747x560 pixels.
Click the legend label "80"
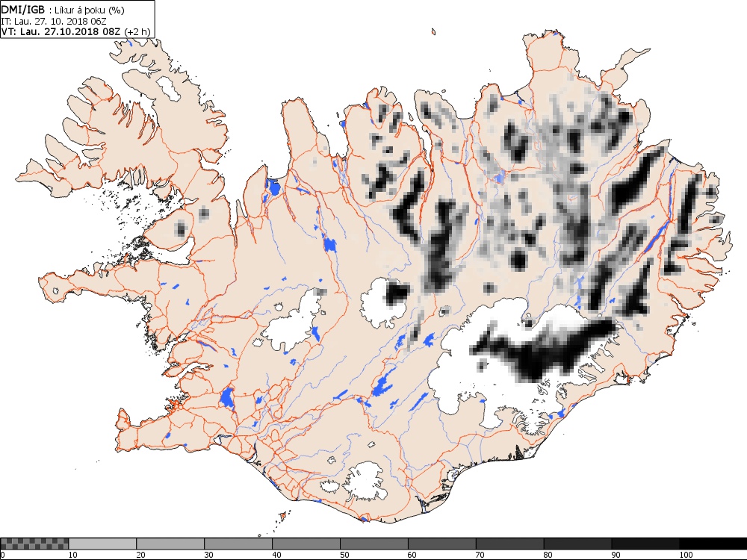(x=548, y=555)
